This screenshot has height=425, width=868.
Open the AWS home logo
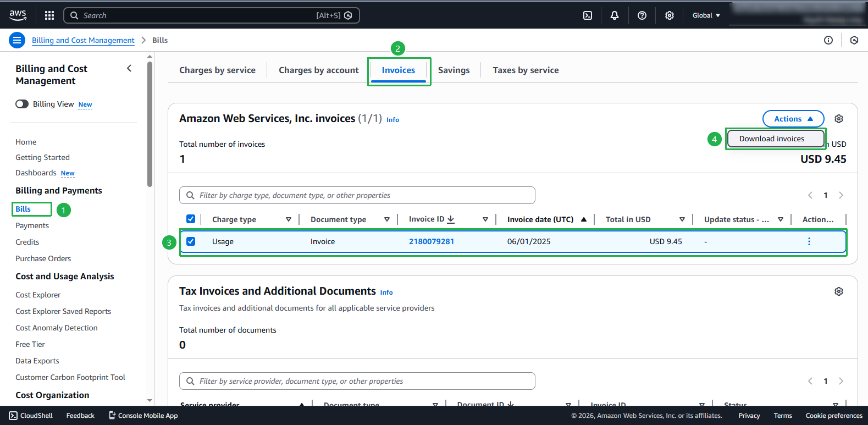[x=18, y=15]
